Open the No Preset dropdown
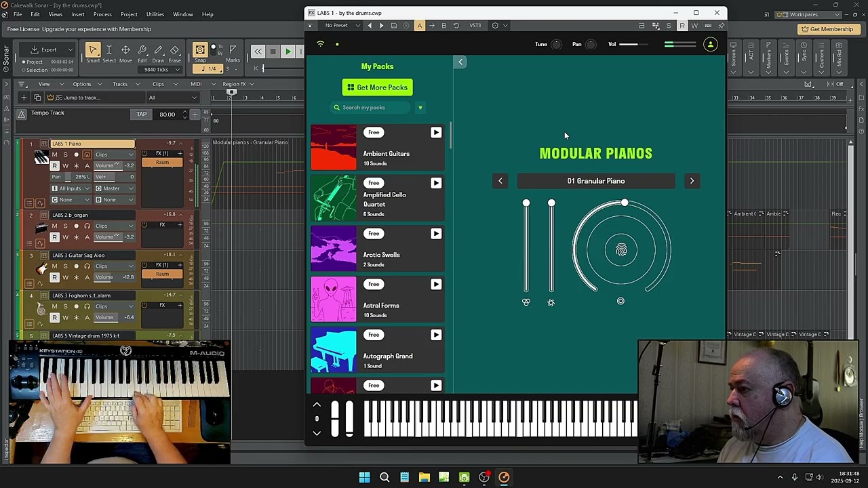Image resolution: width=868 pixels, height=488 pixels. pyautogui.click(x=342, y=26)
